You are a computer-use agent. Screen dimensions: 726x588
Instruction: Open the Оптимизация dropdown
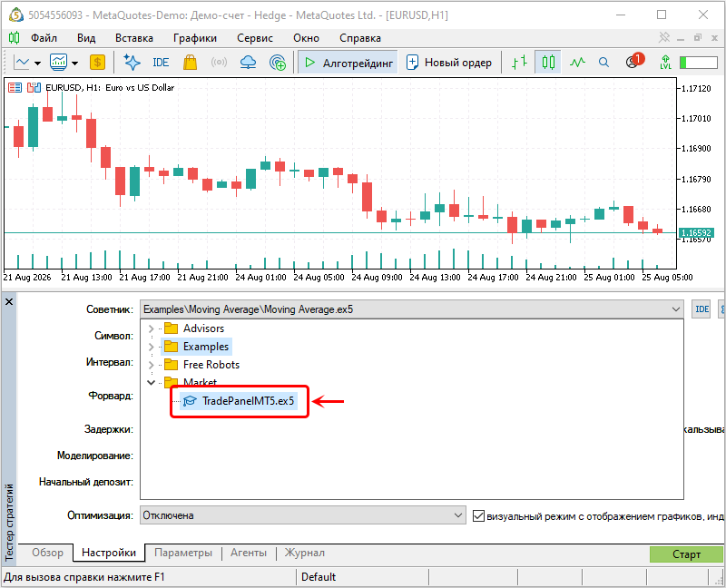click(302, 515)
